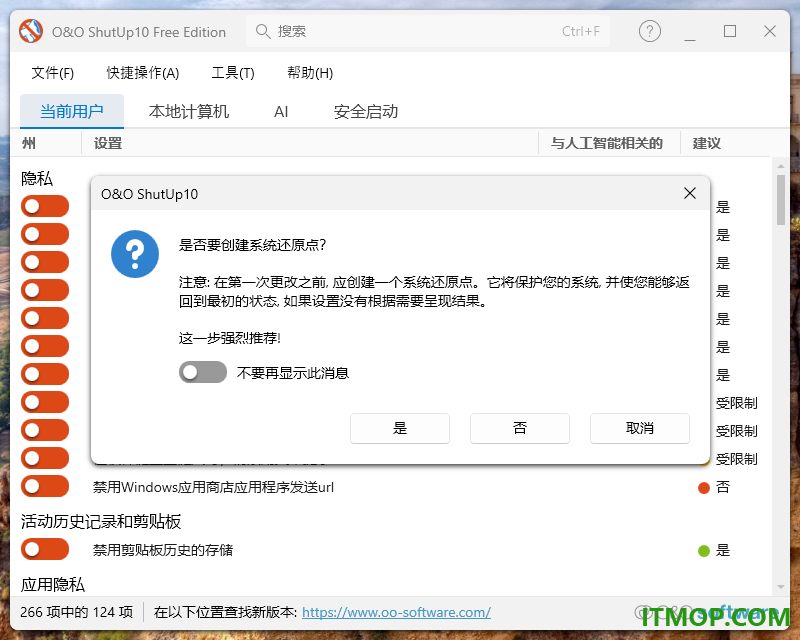This screenshot has width=800, height=640.
Task: Open the https://www.oo-software.com/ link
Action: pyautogui.click(x=396, y=612)
